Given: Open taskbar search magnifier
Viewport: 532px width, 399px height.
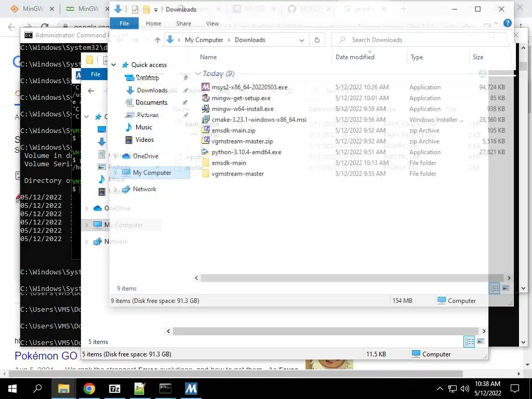Looking at the screenshot, I should (37, 389).
